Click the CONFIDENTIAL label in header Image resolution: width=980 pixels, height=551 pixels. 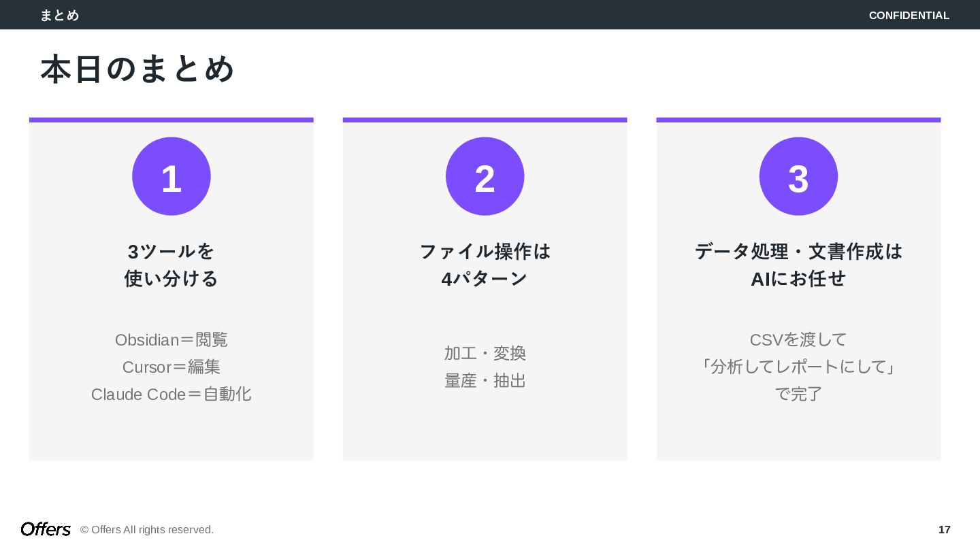909,16
